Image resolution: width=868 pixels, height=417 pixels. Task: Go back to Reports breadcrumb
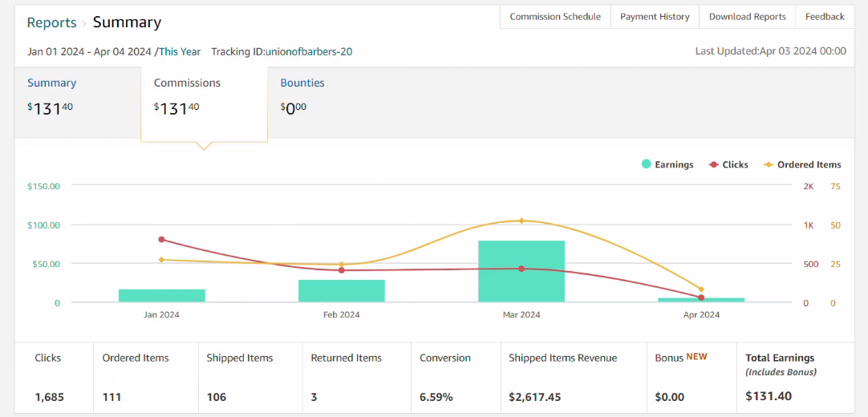coord(51,22)
